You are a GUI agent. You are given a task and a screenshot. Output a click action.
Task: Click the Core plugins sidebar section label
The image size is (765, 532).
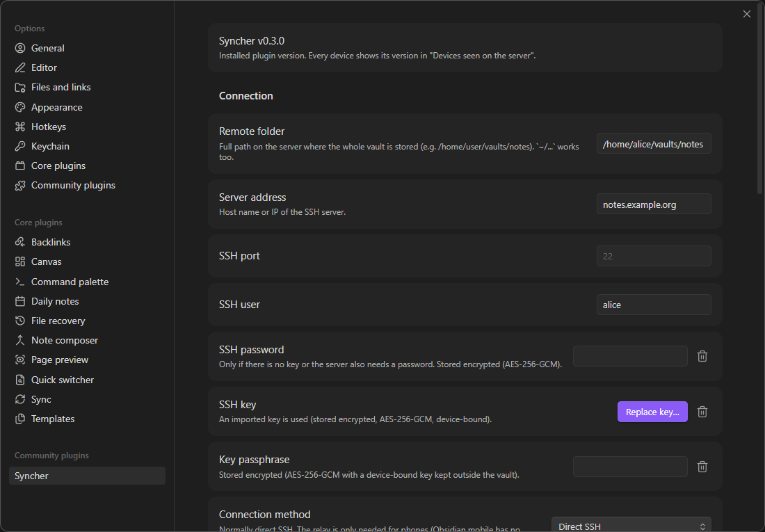click(38, 222)
